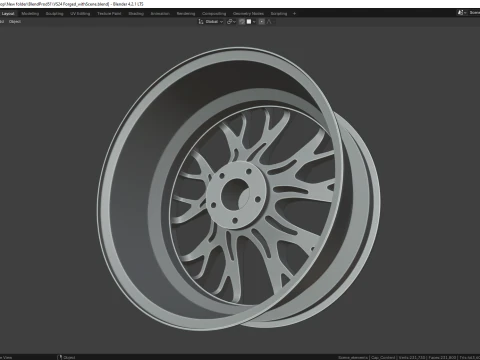Add a new workspace with plus icon

294,14
